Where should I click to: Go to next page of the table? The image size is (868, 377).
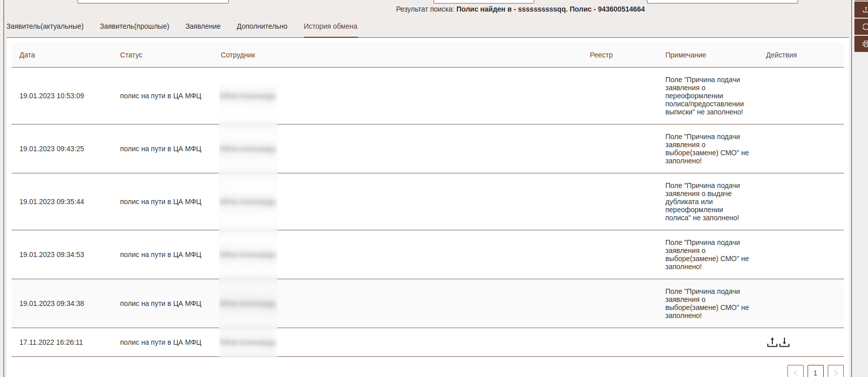pos(835,372)
